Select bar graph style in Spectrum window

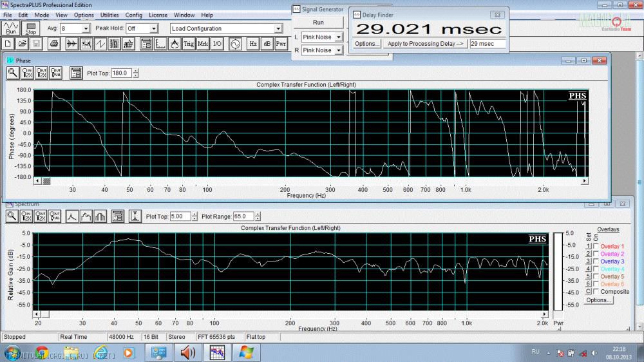(x=100, y=216)
